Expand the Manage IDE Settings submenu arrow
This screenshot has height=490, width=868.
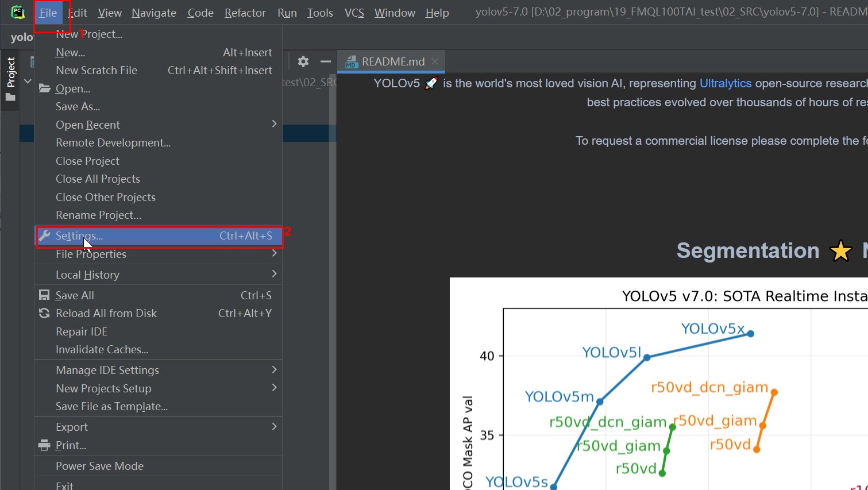274,369
